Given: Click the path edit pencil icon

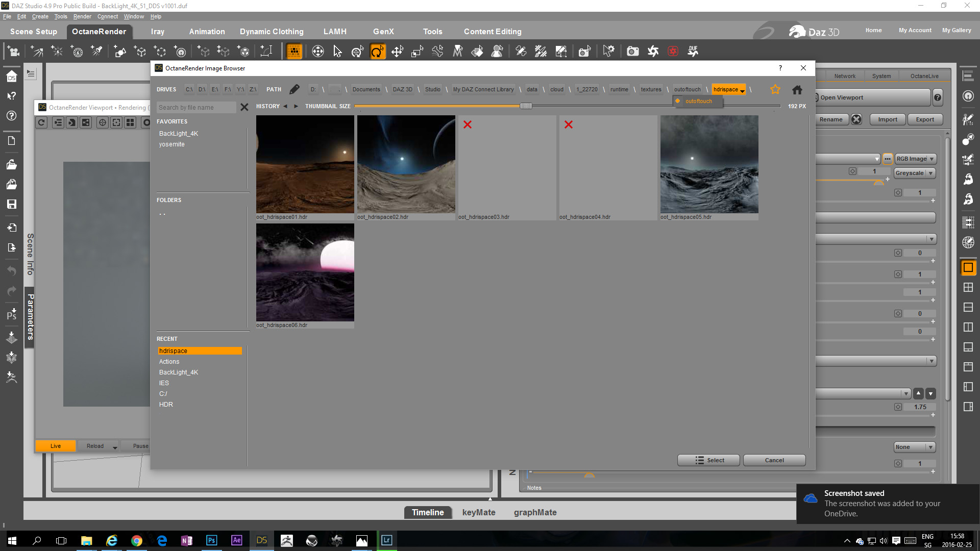Looking at the screenshot, I should 294,89.
